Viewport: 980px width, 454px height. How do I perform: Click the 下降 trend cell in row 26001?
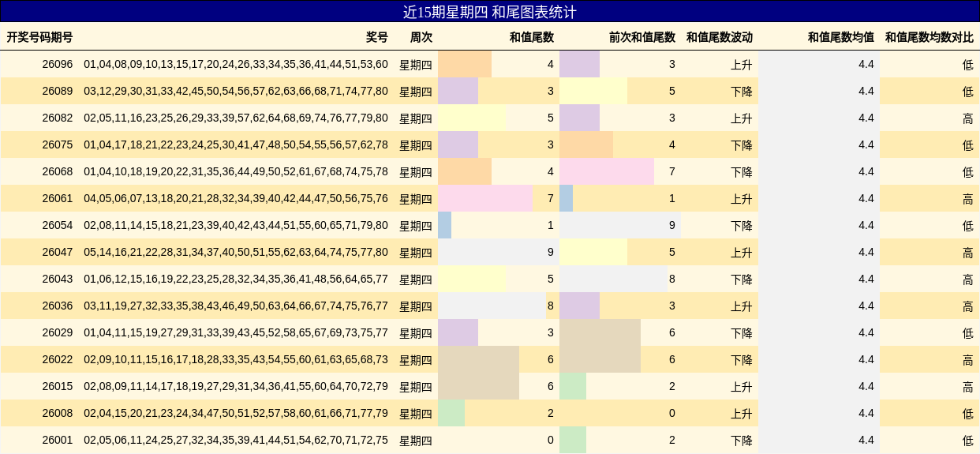click(742, 440)
